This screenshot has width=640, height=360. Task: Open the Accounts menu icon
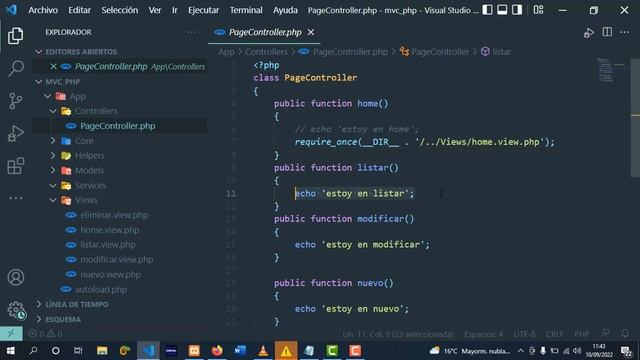click(x=16, y=277)
